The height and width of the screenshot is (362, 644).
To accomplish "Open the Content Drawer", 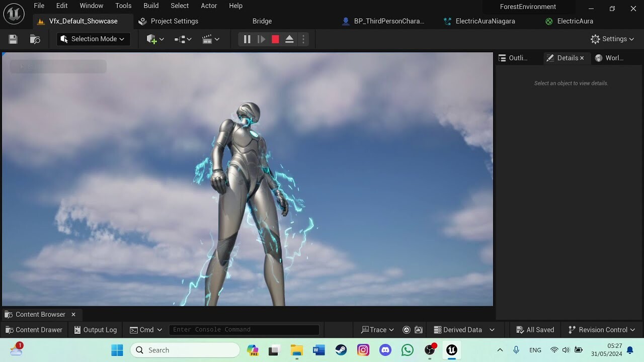I will pyautogui.click(x=34, y=329).
